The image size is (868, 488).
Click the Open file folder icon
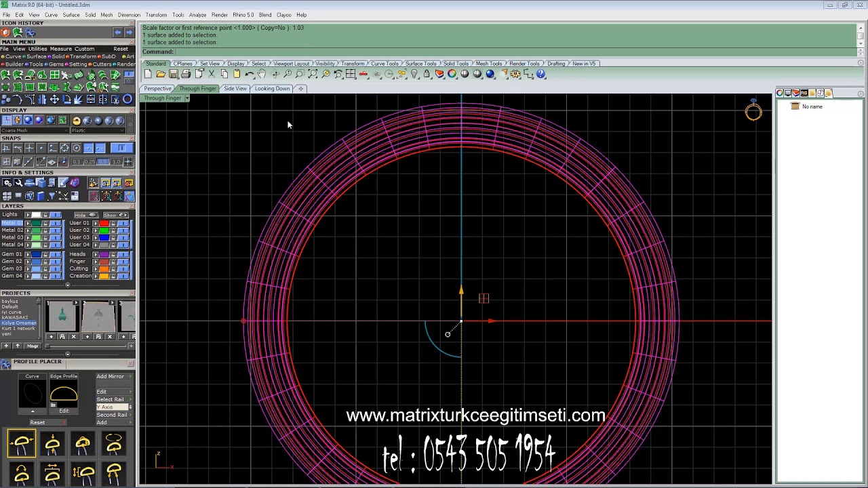[x=161, y=74]
